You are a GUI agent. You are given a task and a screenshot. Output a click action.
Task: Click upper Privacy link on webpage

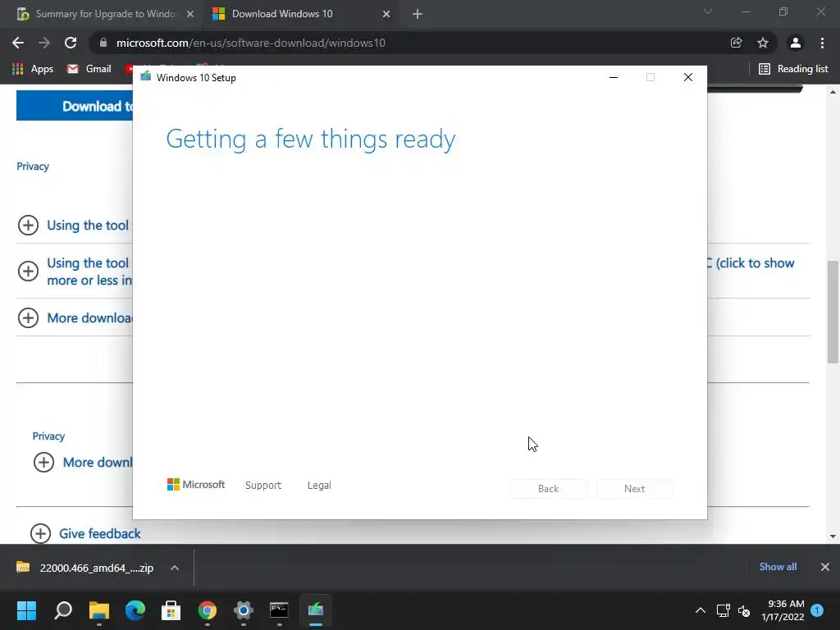(x=33, y=166)
